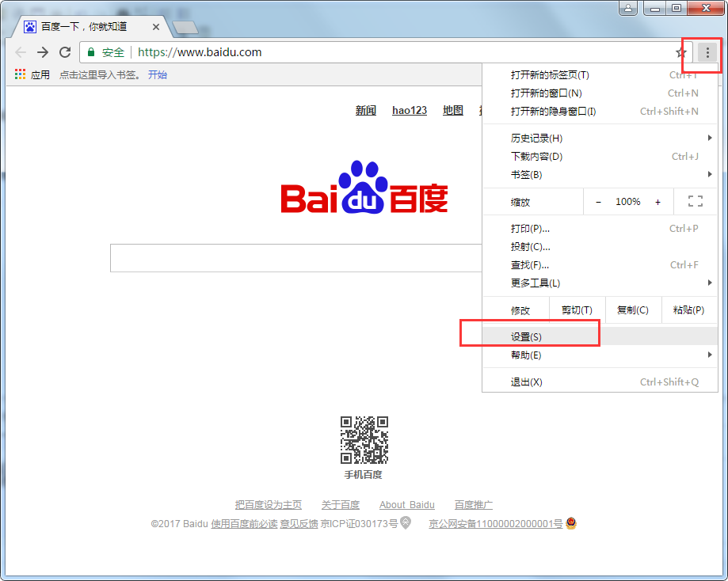Decrease zoom with the minus control
The width and height of the screenshot is (728, 581).
coord(598,201)
